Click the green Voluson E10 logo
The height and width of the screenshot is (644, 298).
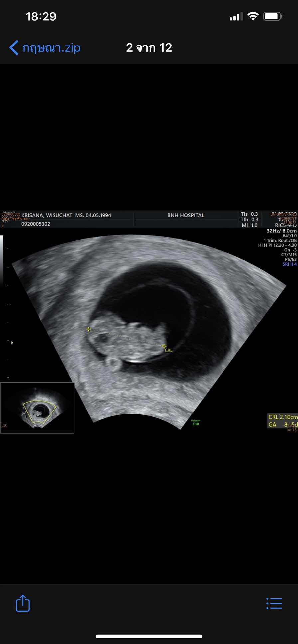(x=196, y=422)
